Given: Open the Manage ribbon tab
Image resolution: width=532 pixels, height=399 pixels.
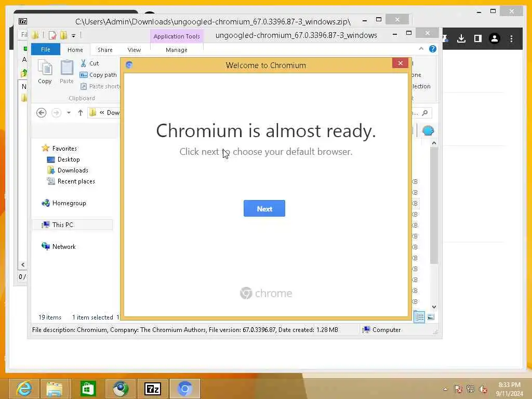Looking at the screenshot, I should [177, 49].
